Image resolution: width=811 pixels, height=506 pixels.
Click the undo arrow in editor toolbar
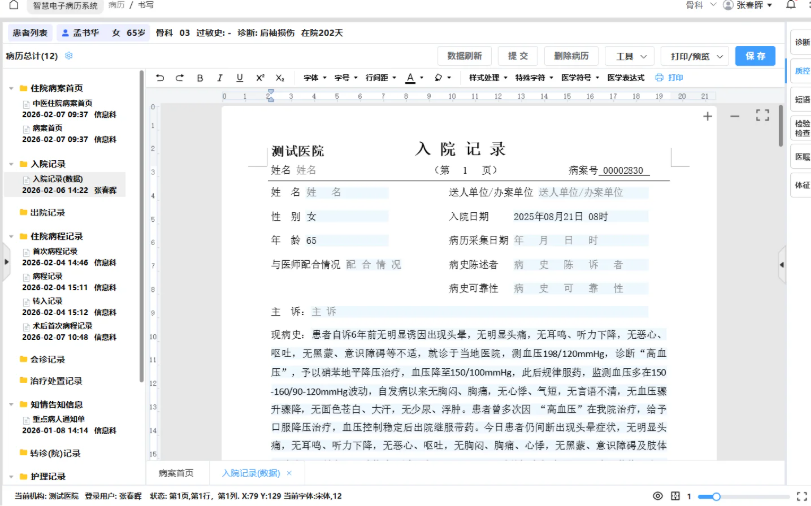160,78
